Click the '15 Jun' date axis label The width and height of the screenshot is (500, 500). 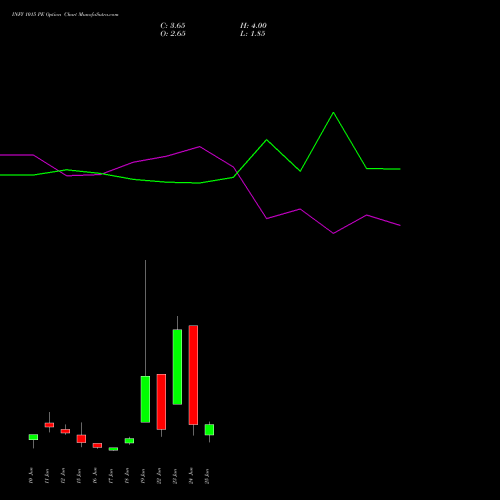click(79, 476)
